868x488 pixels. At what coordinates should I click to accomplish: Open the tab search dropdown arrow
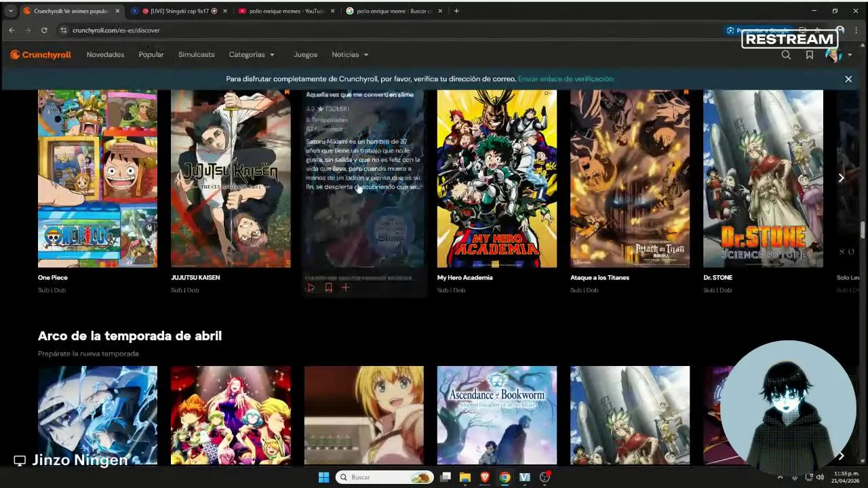tap(10, 11)
